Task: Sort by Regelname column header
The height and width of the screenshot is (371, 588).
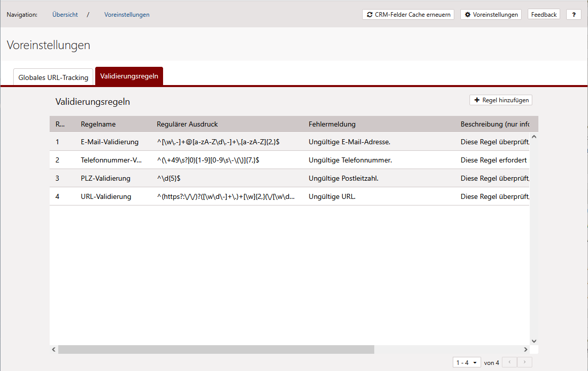Action: [98, 124]
